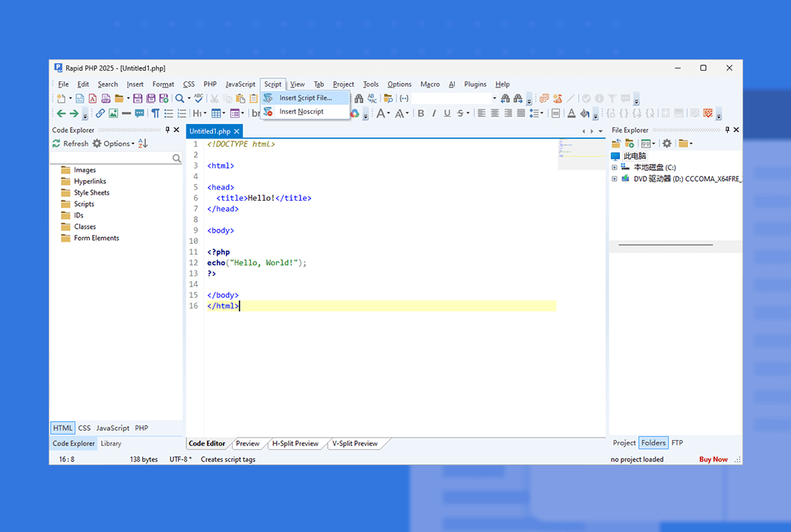Click the background fill bucket icon
Image resolution: width=791 pixels, height=532 pixels.
(x=585, y=113)
